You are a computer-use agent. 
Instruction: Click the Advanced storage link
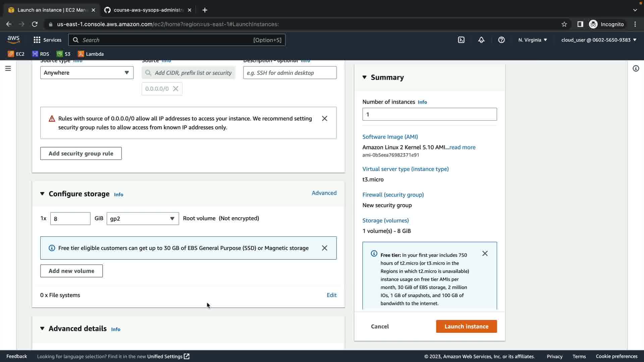coord(324,193)
